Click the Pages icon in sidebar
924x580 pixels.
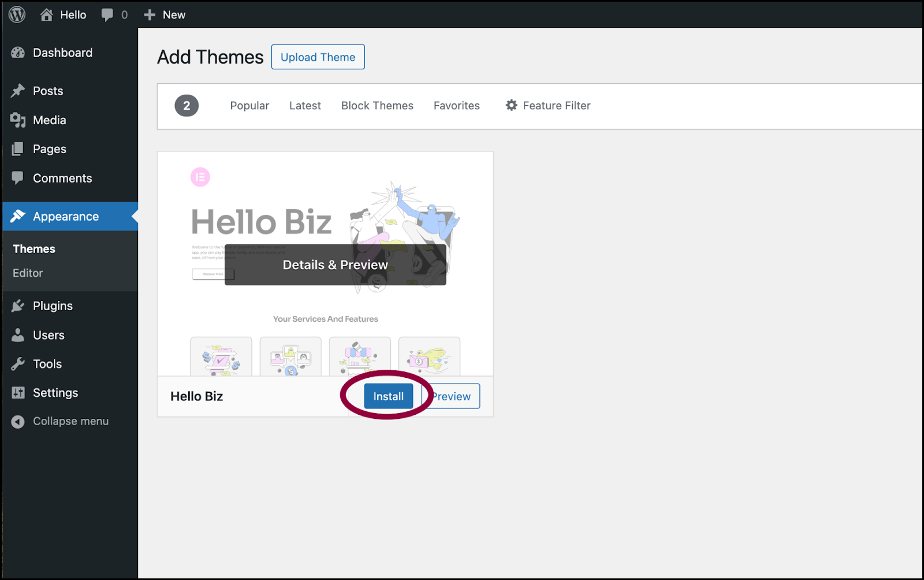[18, 149]
